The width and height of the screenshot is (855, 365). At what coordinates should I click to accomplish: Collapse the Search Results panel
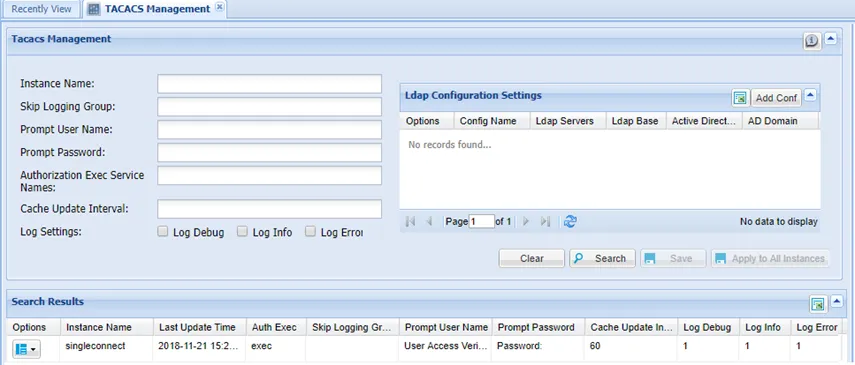(835, 302)
